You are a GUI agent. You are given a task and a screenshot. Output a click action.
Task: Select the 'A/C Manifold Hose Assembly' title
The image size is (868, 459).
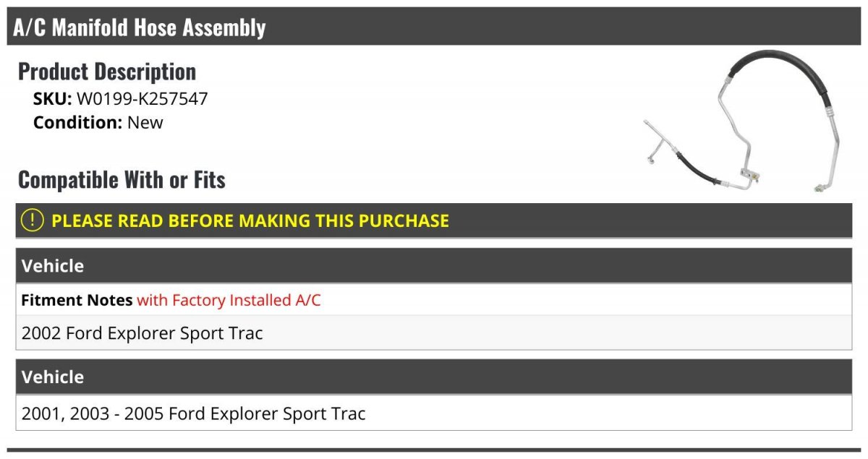coord(140,27)
